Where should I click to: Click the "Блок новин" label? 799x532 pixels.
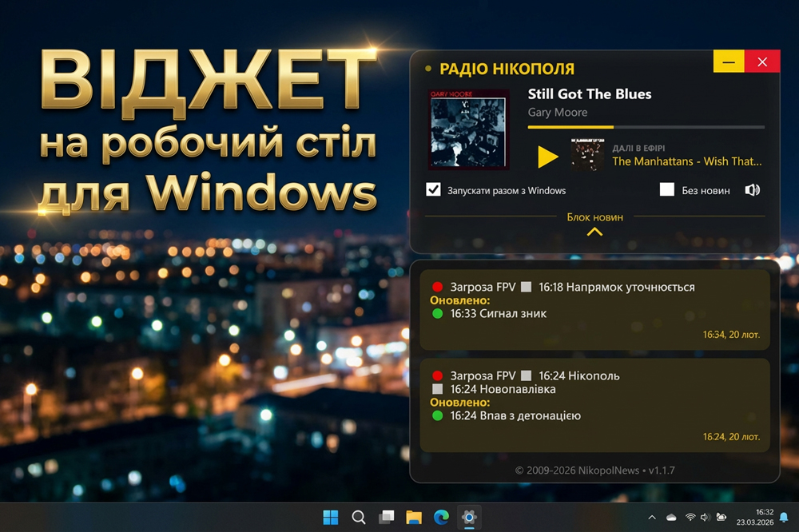pos(594,216)
